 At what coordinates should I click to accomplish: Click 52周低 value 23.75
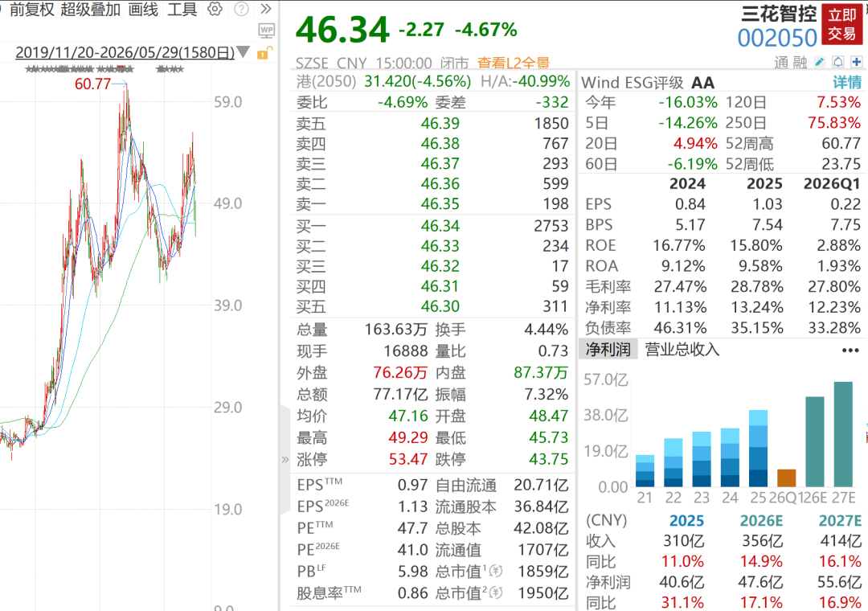tap(841, 164)
